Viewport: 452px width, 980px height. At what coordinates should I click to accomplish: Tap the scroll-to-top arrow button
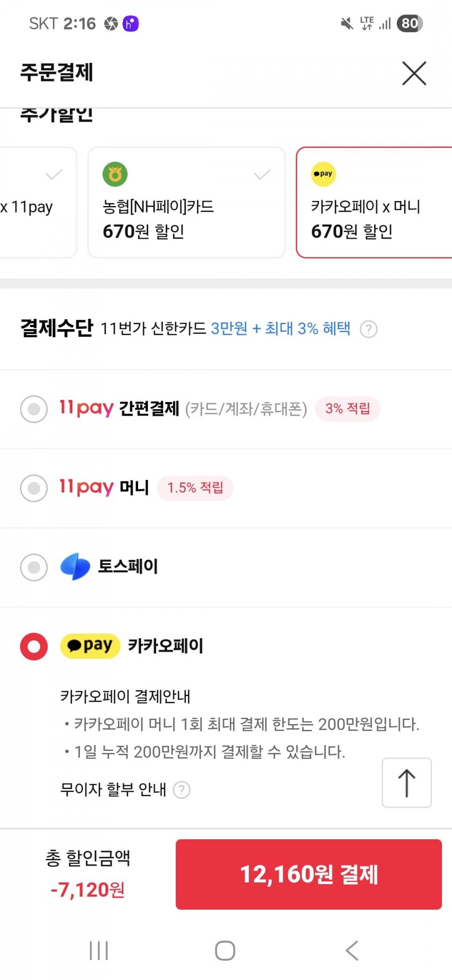tap(407, 782)
